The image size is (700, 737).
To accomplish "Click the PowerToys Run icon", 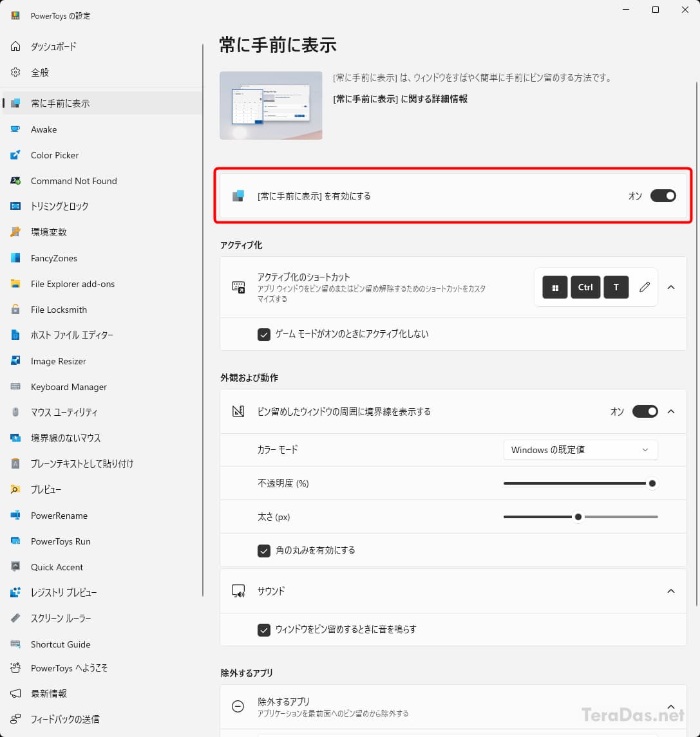I will [15, 541].
